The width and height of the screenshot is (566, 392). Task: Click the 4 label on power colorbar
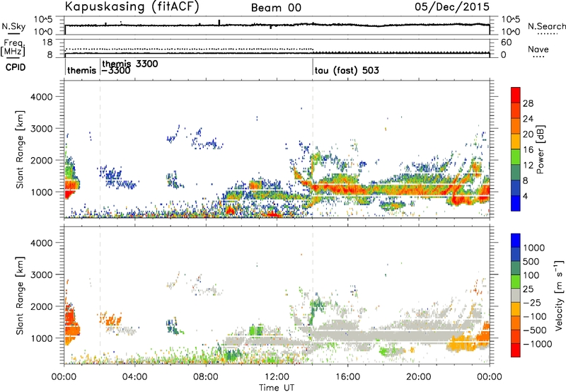tap(526, 197)
